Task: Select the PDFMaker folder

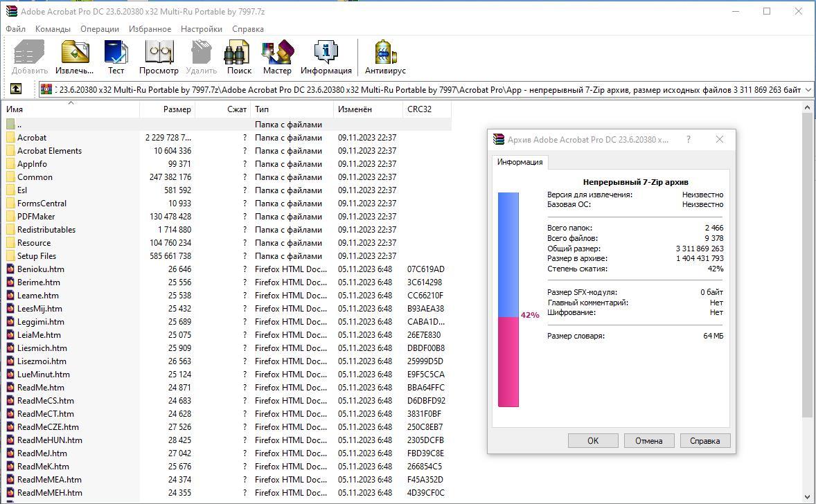Action: (36, 217)
